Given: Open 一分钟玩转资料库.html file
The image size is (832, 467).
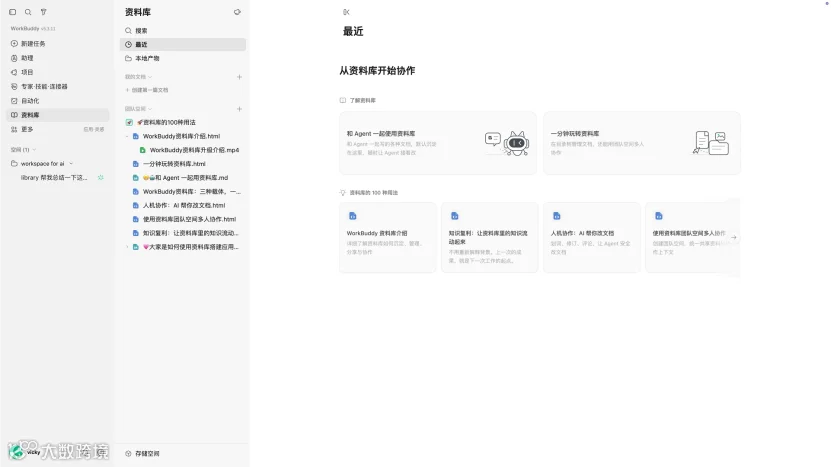Looking at the screenshot, I should pyautogui.click(x=174, y=164).
